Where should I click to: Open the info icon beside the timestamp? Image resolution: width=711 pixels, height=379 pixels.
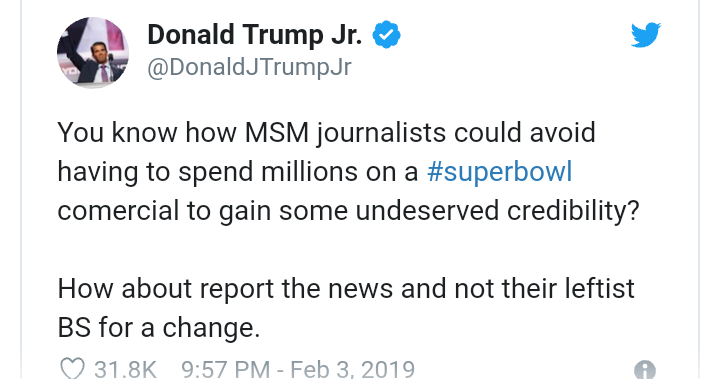[645, 370]
